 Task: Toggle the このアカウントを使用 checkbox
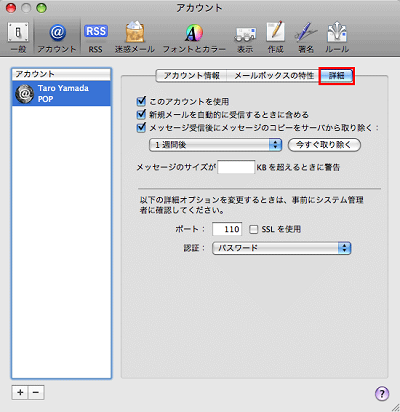tap(141, 101)
